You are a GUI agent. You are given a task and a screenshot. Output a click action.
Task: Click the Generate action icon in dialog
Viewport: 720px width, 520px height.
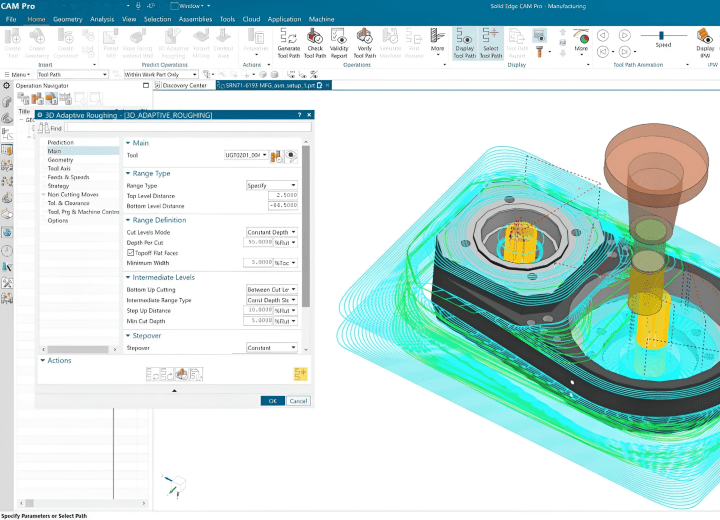click(153, 374)
